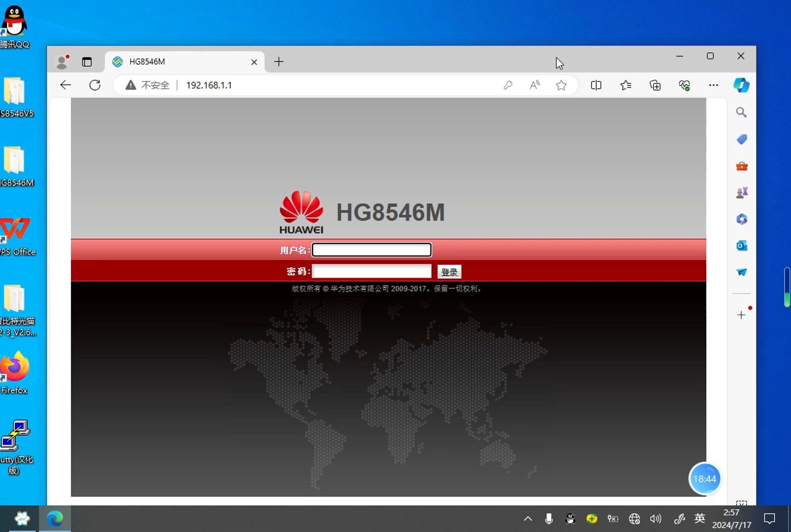791x532 pixels.
Task: Refresh the page
Action: (95, 85)
